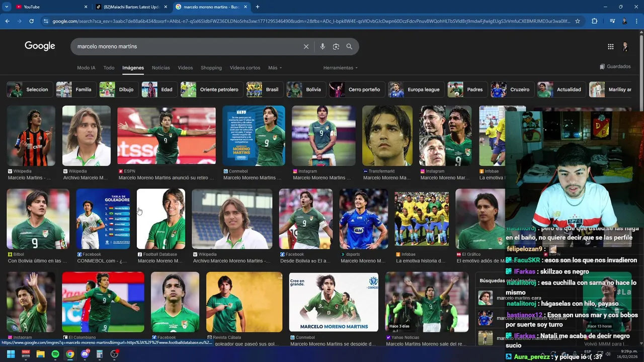This screenshot has width=644, height=362.
Task: Open the Google apps grid
Action: tap(610, 46)
